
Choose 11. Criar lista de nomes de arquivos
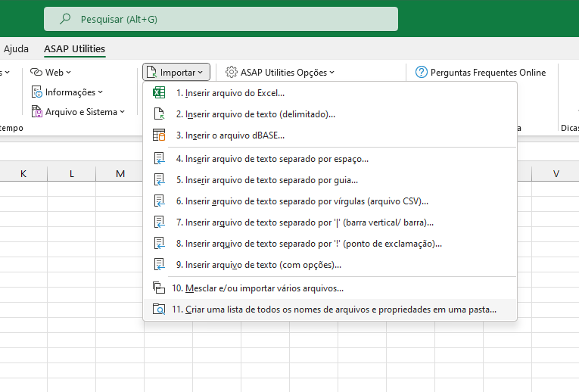(330, 310)
